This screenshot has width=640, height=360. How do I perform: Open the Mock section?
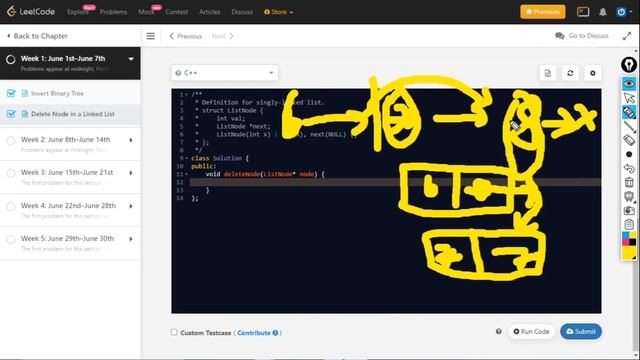tap(146, 12)
